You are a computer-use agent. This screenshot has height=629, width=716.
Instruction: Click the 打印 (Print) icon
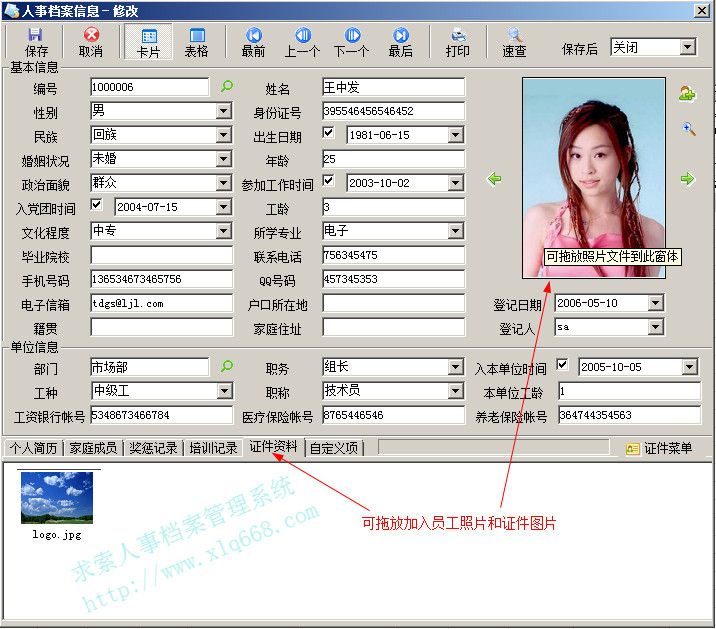click(x=457, y=42)
